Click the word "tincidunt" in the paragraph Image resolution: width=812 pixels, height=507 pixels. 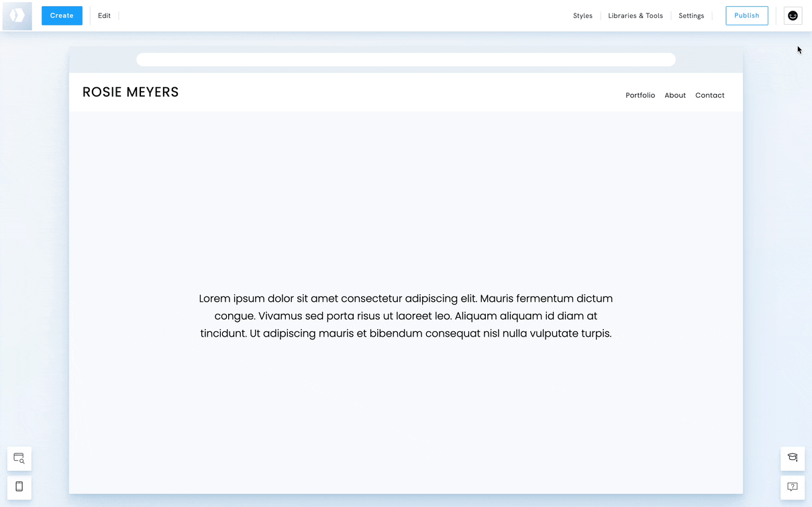[223, 333]
